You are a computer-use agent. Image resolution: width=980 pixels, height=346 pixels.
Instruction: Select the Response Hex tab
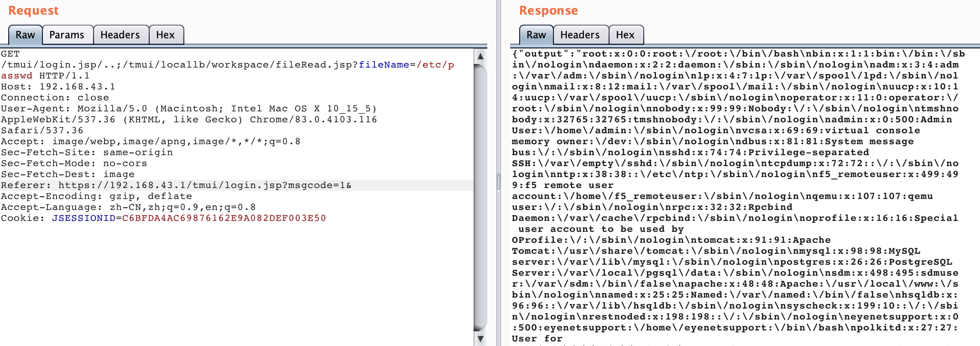point(626,35)
